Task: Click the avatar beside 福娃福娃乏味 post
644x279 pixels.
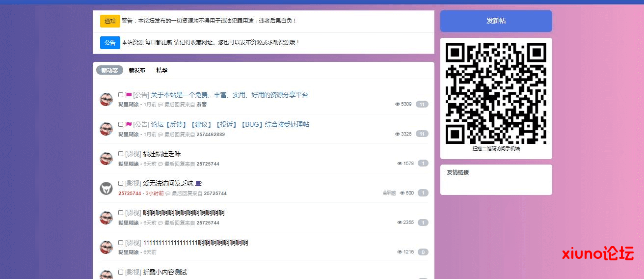Action: coord(106,158)
